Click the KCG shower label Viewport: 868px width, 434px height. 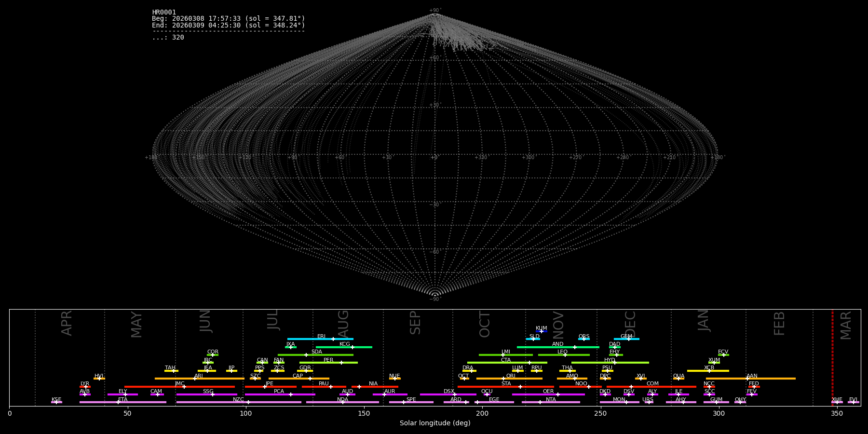(x=344, y=344)
